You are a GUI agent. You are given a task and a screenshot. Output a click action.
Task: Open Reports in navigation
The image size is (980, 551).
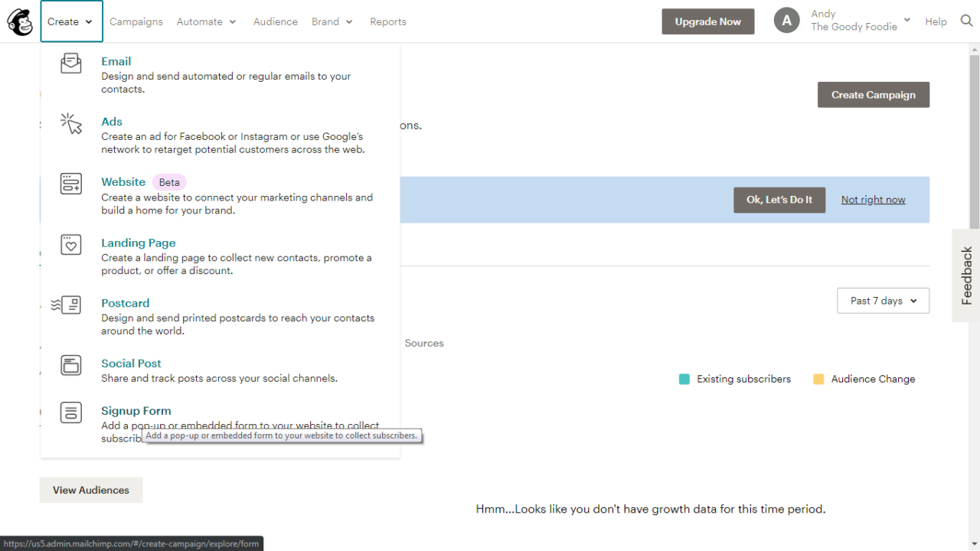388,21
